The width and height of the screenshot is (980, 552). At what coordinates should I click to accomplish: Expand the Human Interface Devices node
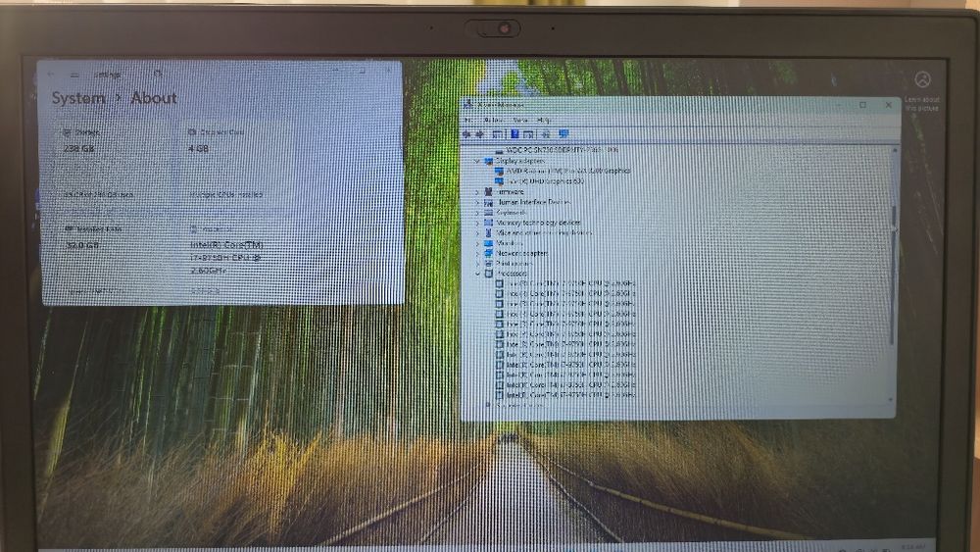[477, 203]
